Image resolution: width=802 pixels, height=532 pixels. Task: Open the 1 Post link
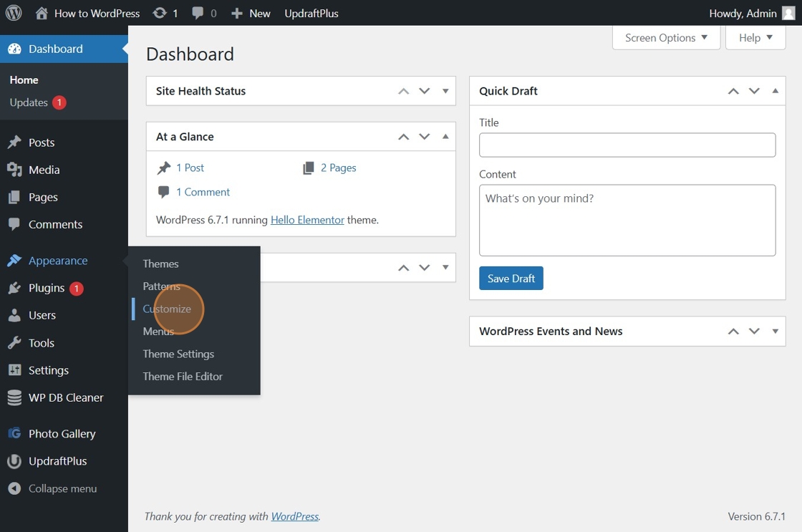[x=190, y=168]
